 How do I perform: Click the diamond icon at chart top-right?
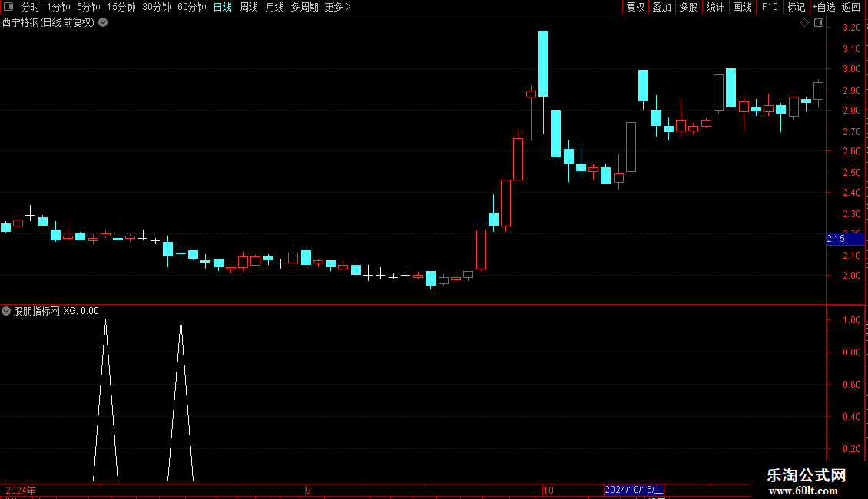[804, 23]
